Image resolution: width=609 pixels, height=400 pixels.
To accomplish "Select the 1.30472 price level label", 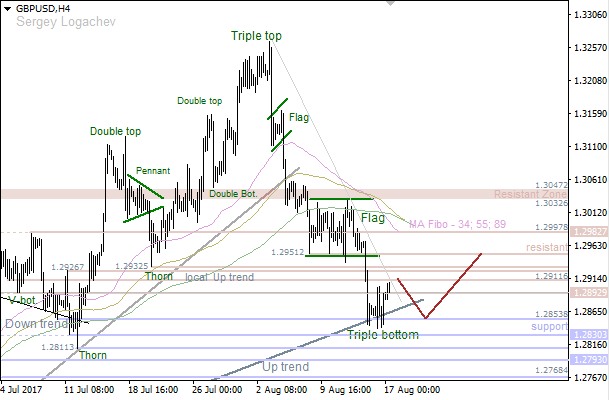I will coord(551,185).
